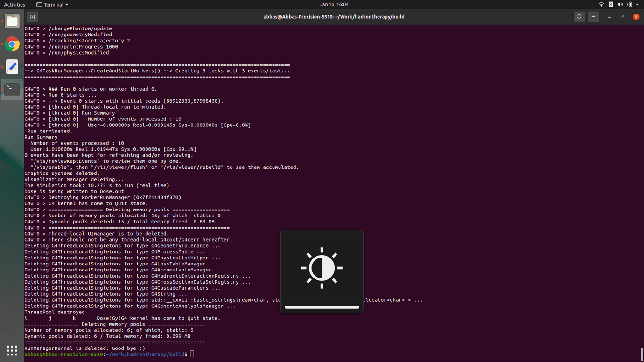This screenshot has width=644, height=362.
Task: Click the line "ThreadPool destroyed"
Action: point(55,312)
